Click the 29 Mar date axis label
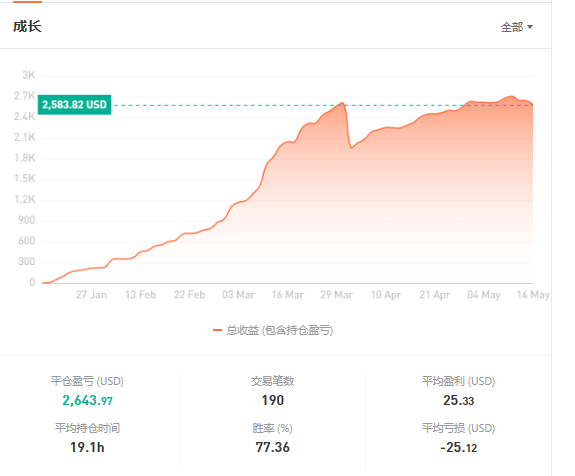 point(336,295)
